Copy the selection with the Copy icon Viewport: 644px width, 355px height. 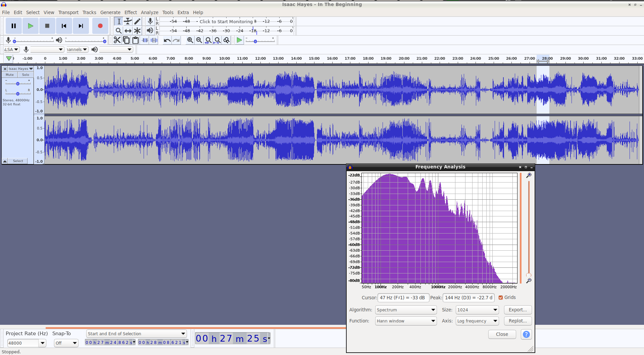point(127,40)
